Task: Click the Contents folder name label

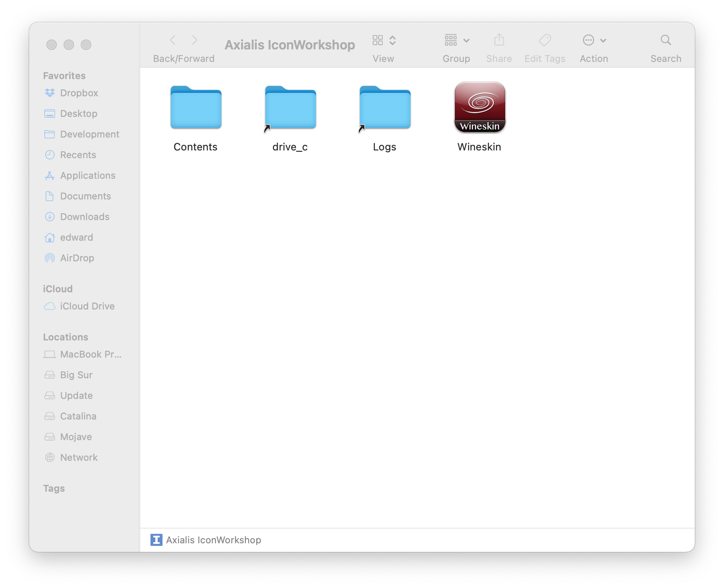Action: 196,147
